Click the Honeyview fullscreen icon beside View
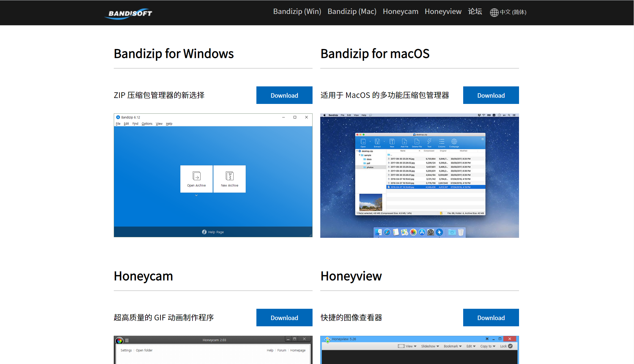This screenshot has width=634, height=364. click(401, 346)
